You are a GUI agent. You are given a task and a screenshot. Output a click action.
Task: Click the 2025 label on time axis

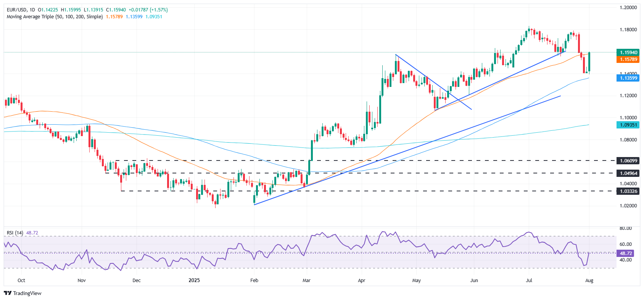point(194,281)
